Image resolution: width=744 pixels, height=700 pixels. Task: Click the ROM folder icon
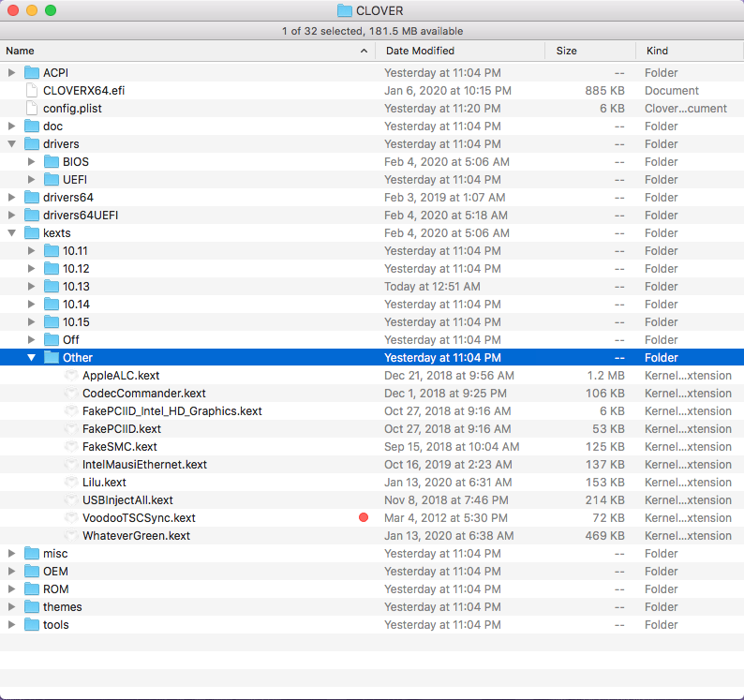[x=32, y=588]
